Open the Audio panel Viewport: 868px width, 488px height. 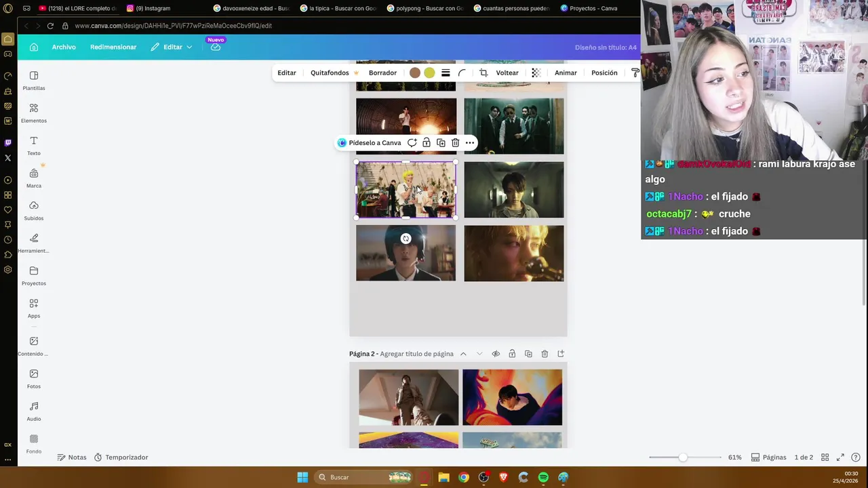[x=34, y=411]
